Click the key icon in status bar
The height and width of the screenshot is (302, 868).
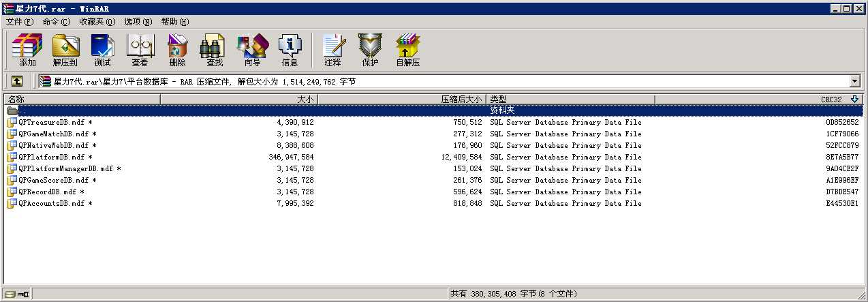tap(23, 294)
